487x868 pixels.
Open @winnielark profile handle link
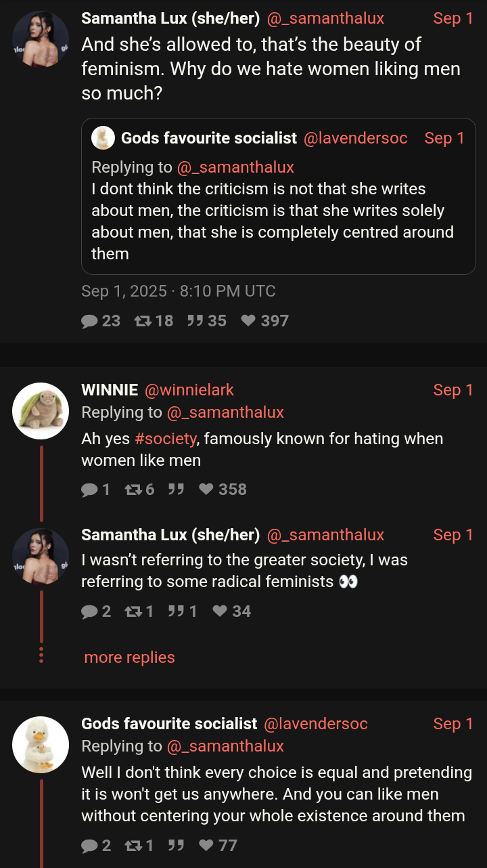click(189, 390)
